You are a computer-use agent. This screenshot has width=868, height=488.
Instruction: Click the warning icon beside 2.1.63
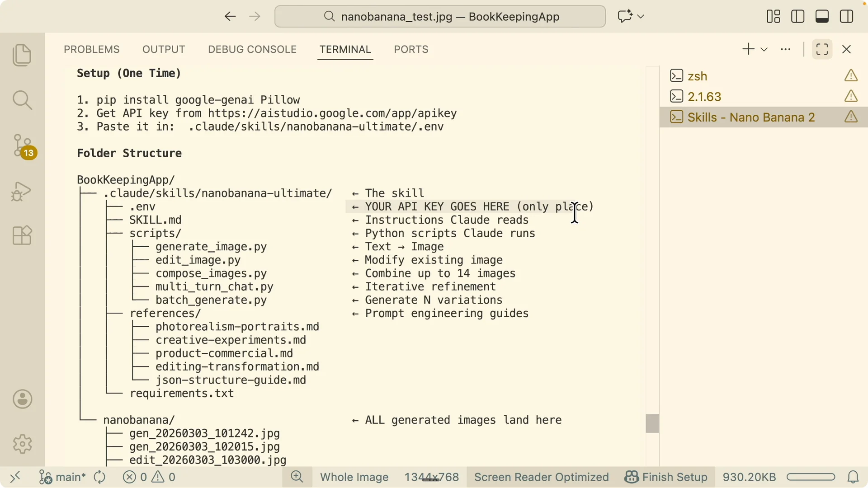click(x=851, y=96)
